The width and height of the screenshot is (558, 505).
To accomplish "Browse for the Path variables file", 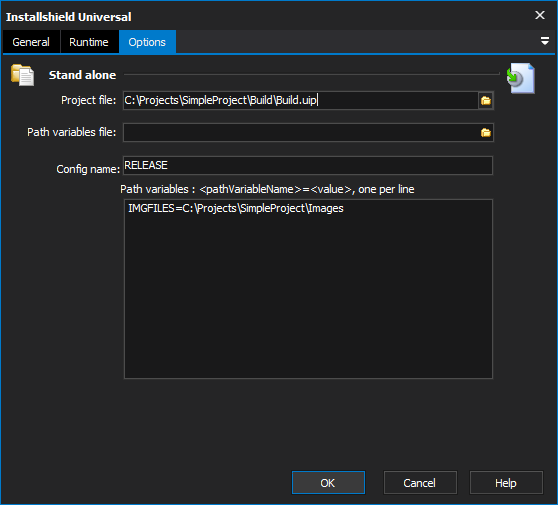I will coord(486,133).
